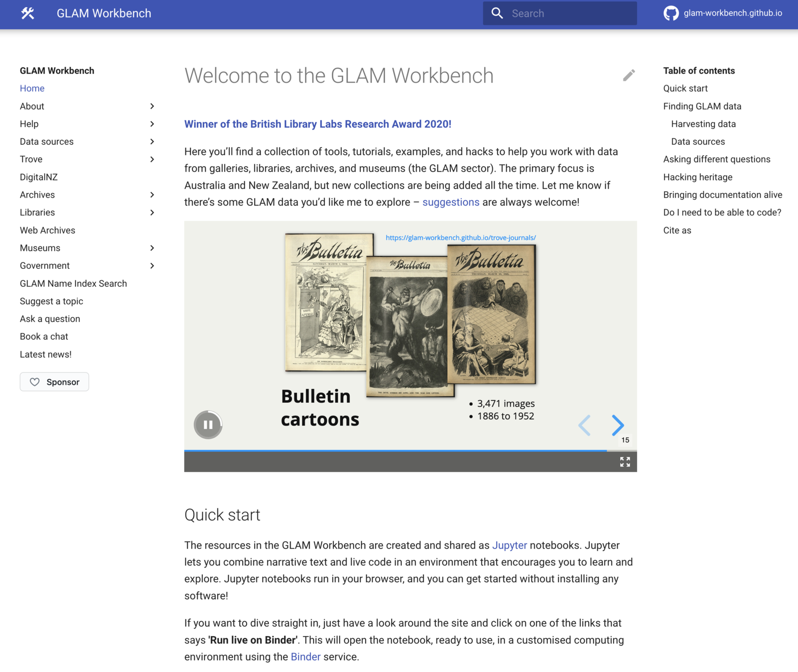Click the left Bulletin cover image
The width and height of the screenshot is (798, 672).
coord(326,302)
